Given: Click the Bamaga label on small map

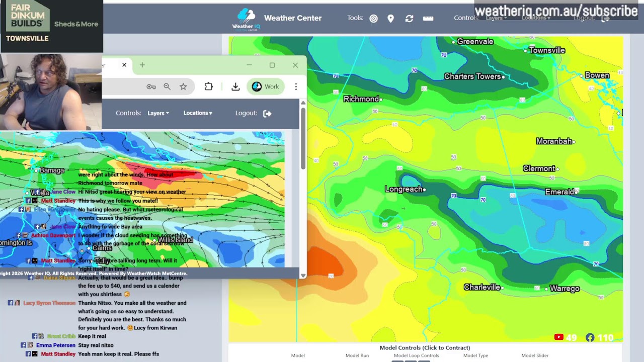Looking at the screenshot, I should pos(52,170).
